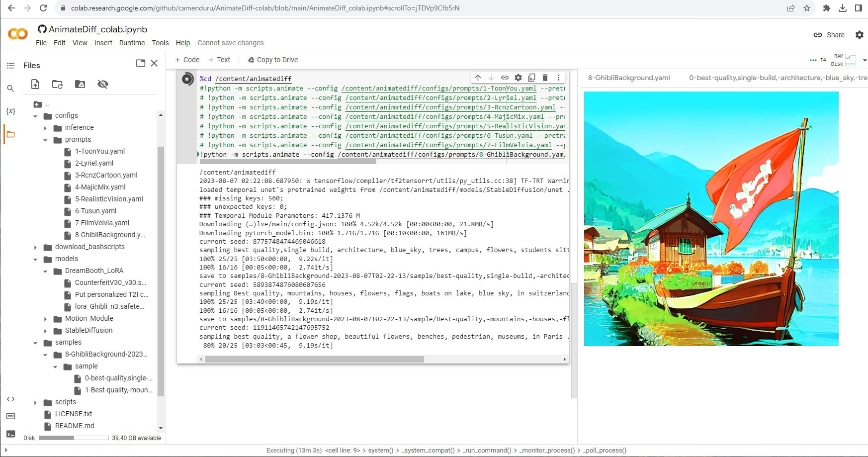Refresh the file browser folder
868x457 pixels.
tap(57, 84)
